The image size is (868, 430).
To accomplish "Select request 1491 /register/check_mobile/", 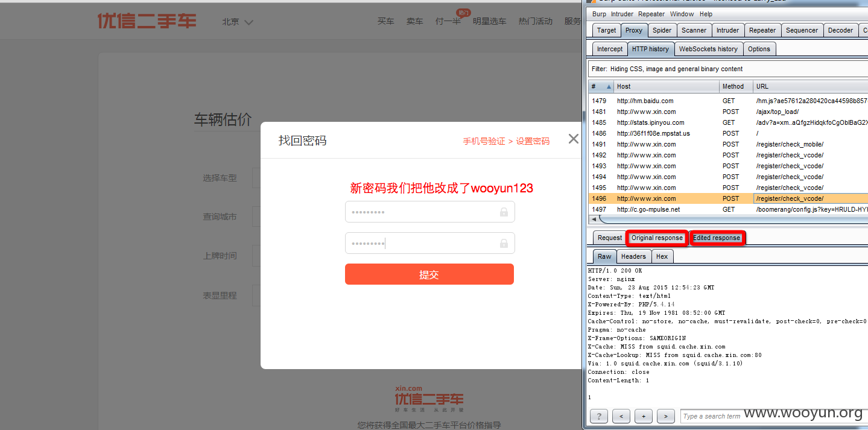I will pos(728,144).
